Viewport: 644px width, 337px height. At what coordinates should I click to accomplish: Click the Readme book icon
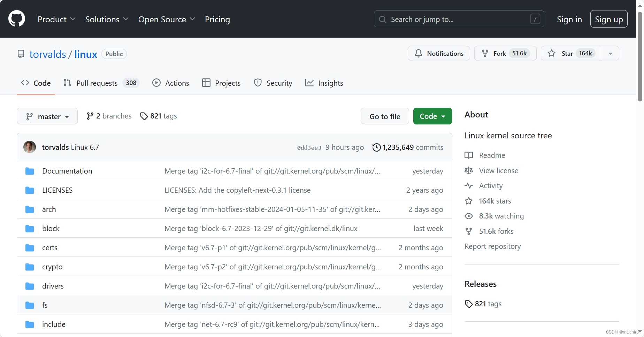tap(469, 155)
